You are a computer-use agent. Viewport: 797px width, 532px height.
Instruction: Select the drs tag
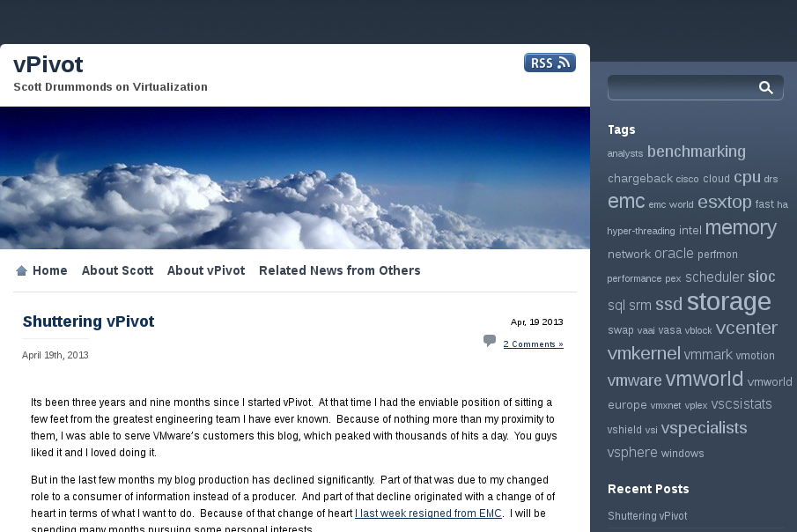tap(771, 179)
